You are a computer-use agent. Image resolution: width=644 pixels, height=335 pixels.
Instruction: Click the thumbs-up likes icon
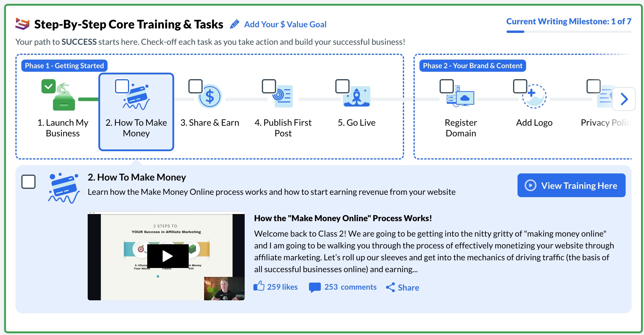(x=259, y=286)
